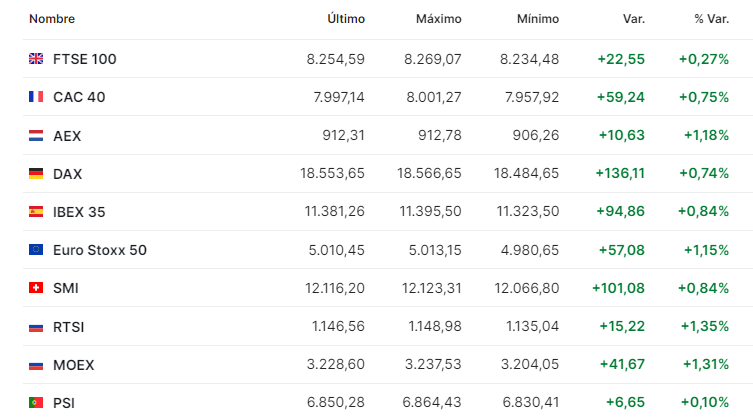The width and height of the screenshot is (753, 418).
Task: Open the MOEX index link
Action: (x=74, y=365)
